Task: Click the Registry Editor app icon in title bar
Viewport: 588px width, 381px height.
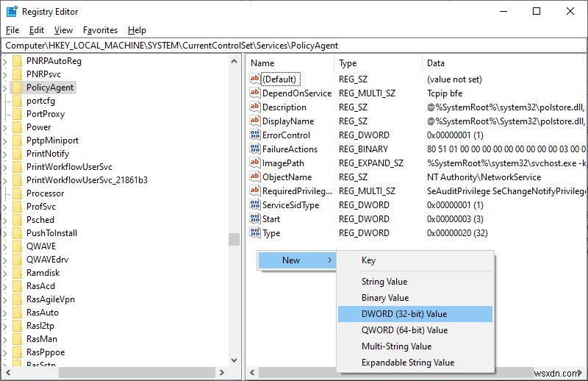Action: coord(12,12)
